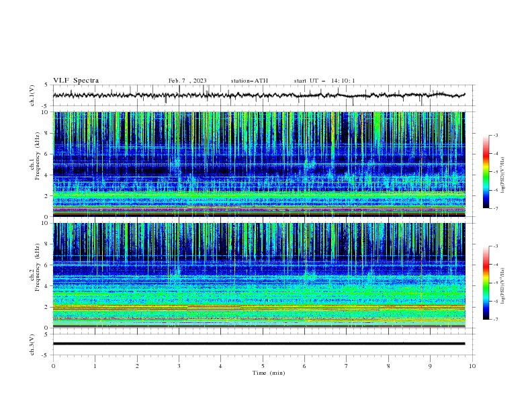This screenshot has width=532, height=411.
Task: Click the "Time (min)" x-axis label
Action: point(269,373)
